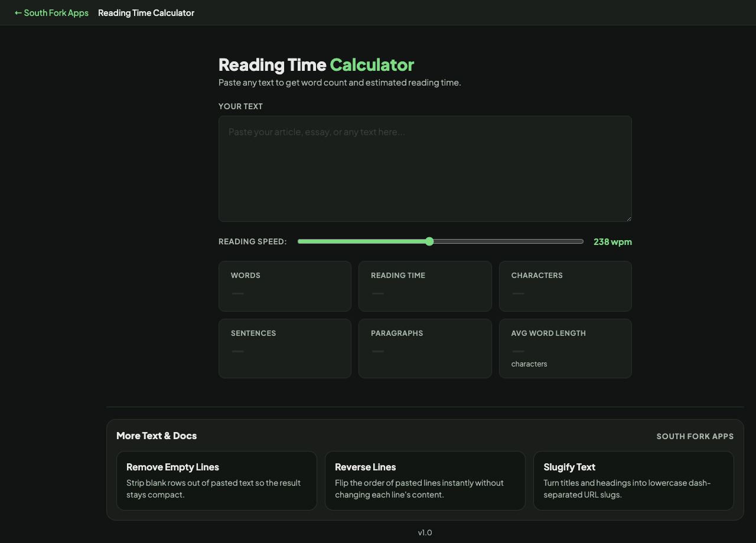Click the Avg Word Length stat card
Image resolution: width=756 pixels, height=543 pixels.
tap(565, 348)
